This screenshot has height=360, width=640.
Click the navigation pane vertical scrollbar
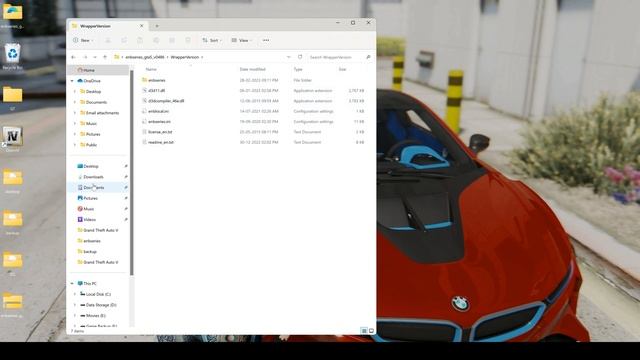click(131, 173)
